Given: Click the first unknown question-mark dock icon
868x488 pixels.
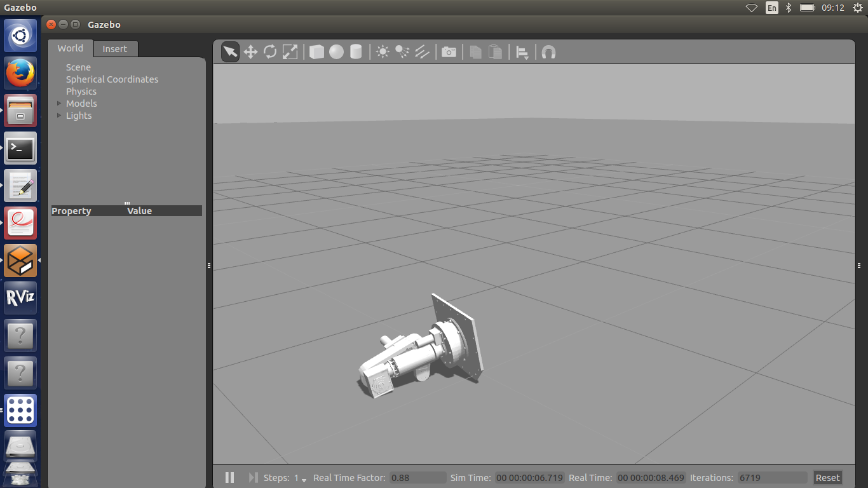Looking at the screenshot, I should tap(20, 335).
